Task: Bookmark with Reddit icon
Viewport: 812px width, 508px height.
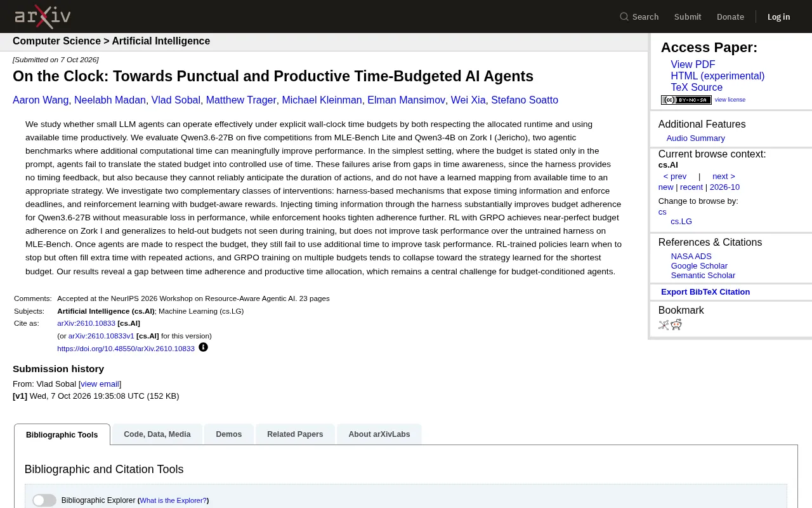Action: [x=676, y=325]
